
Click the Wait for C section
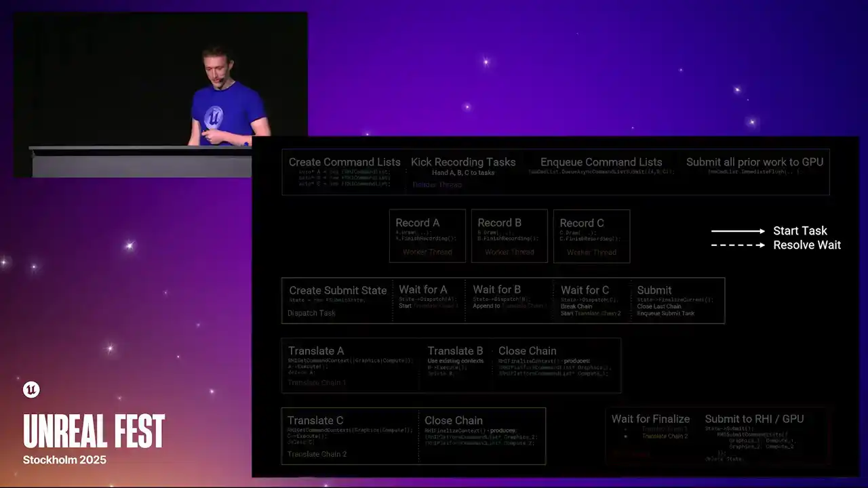[591, 300]
